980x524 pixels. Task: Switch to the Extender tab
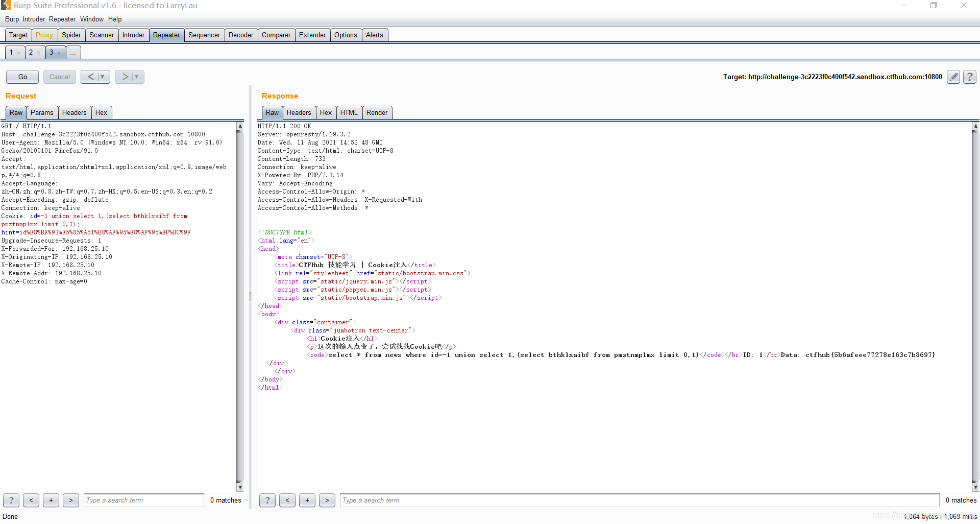312,35
